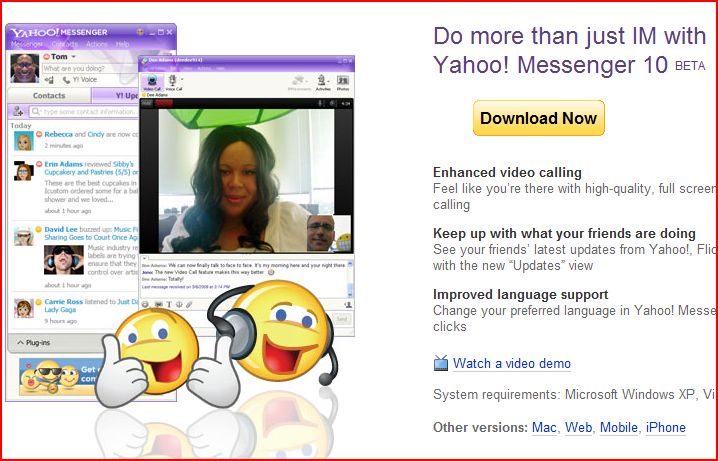
Task: Click the emoticon picker icon in chat toolbar
Action: 145,304
